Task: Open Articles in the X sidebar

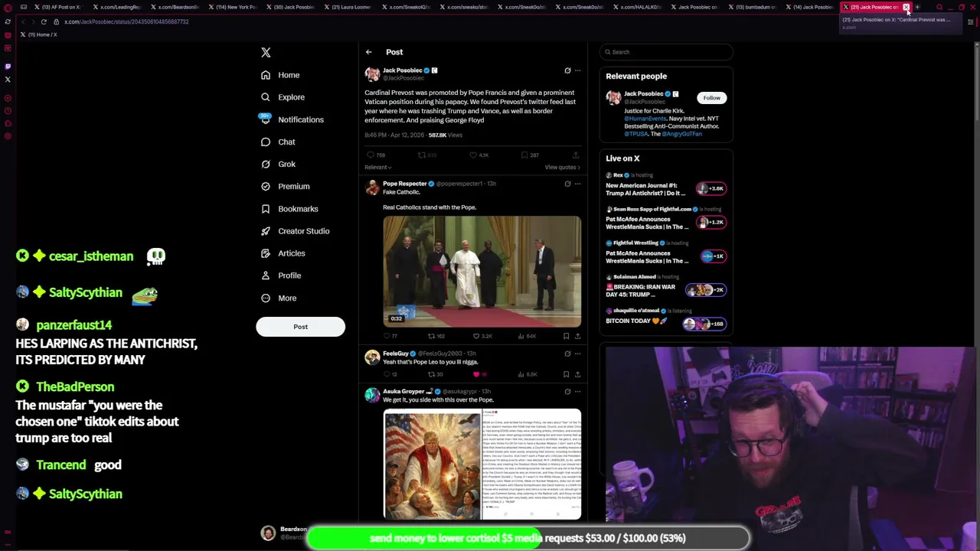Action: tap(283, 253)
